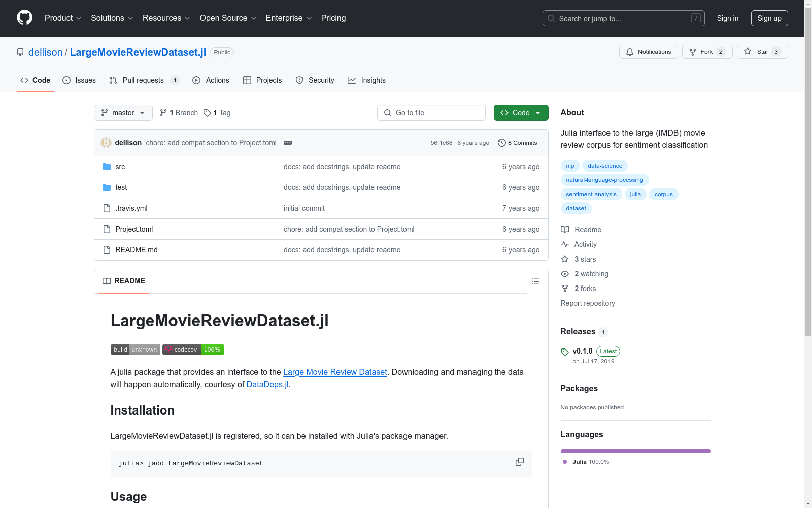The height and width of the screenshot is (508, 812).
Task: Click the forks icon in About
Action: click(565, 289)
